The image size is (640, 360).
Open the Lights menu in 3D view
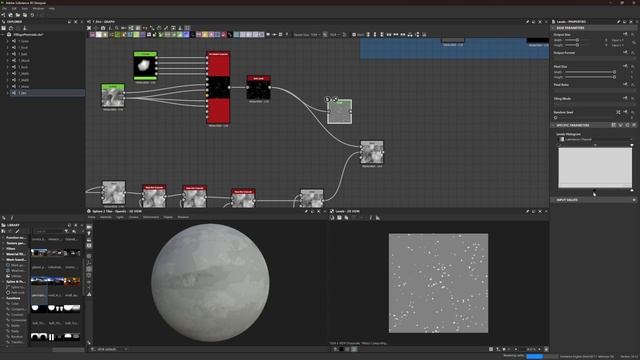(120, 217)
